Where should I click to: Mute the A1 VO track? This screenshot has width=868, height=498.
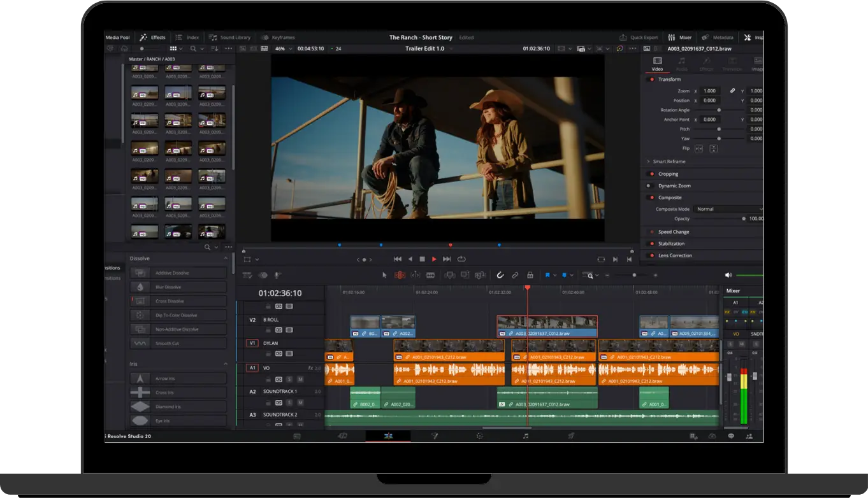point(300,380)
